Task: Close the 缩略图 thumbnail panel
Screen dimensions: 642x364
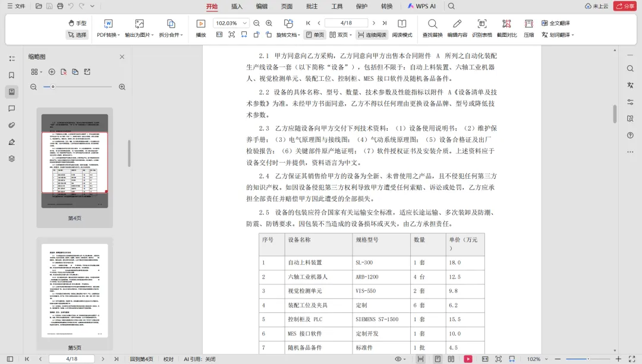Action: [122, 57]
